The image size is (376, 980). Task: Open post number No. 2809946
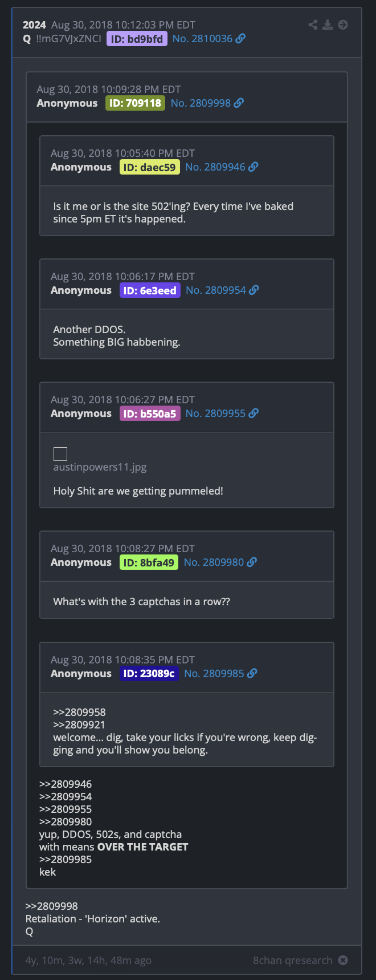(215, 167)
